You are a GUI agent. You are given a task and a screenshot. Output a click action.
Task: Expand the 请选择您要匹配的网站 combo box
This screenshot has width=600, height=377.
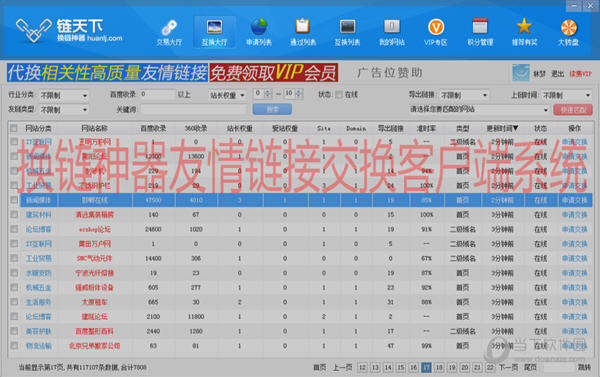479,109
